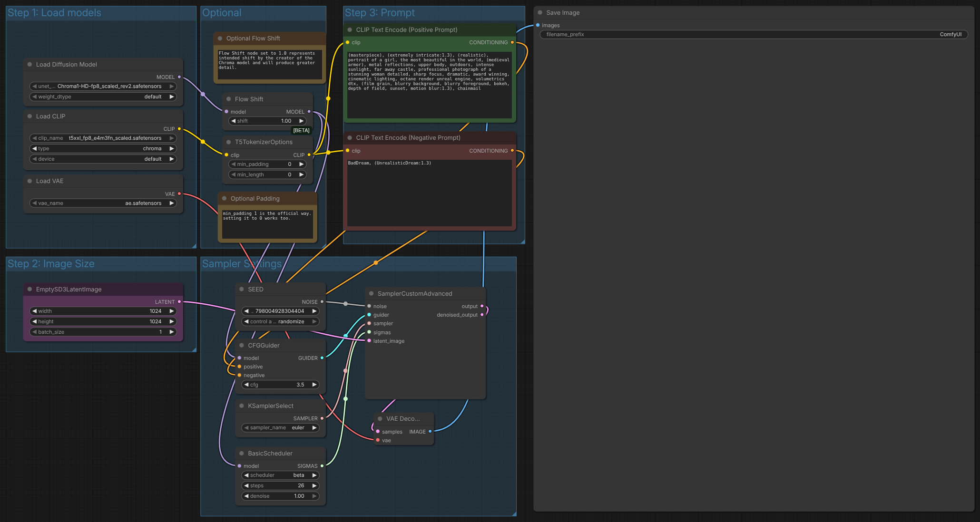Open the scheduler beta selector
The image size is (980, 522).
click(280, 475)
